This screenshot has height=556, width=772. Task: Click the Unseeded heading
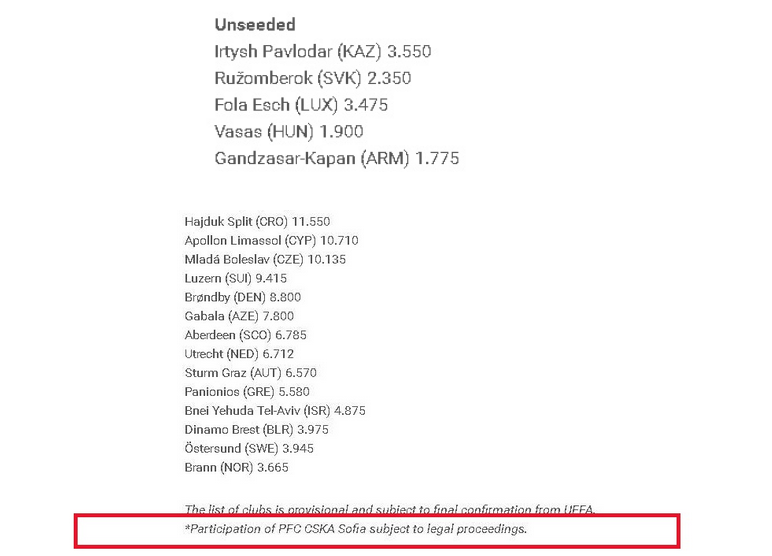[x=254, y=24]
